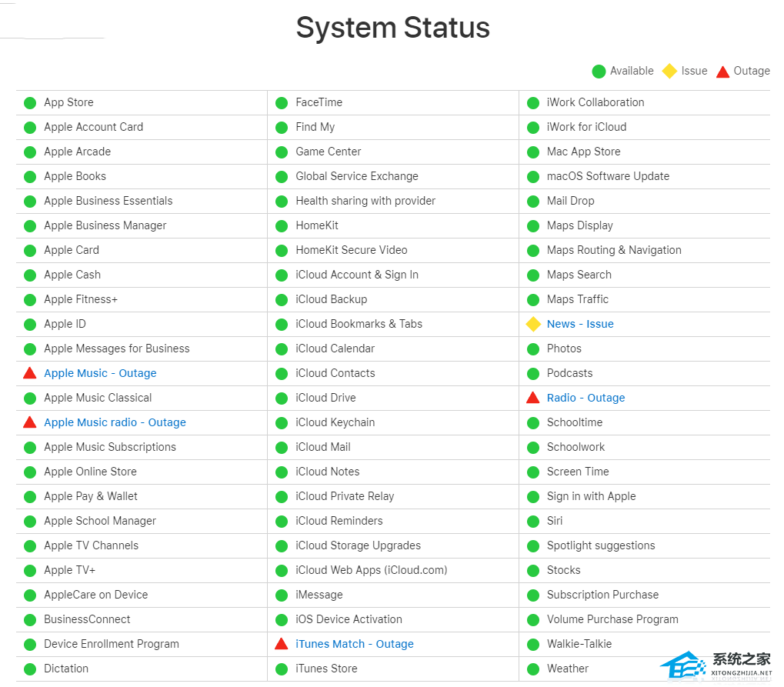Open the iTunes Match - Outage link
Viewport: 784px width, 687px height.
point(355,644)
